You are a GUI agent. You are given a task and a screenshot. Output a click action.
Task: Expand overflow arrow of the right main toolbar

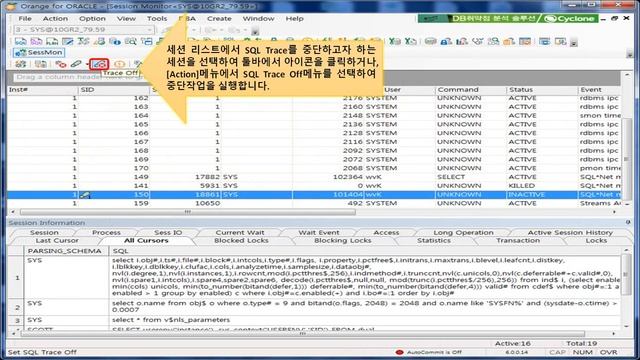pyautogui.click(x=574, y=42)
